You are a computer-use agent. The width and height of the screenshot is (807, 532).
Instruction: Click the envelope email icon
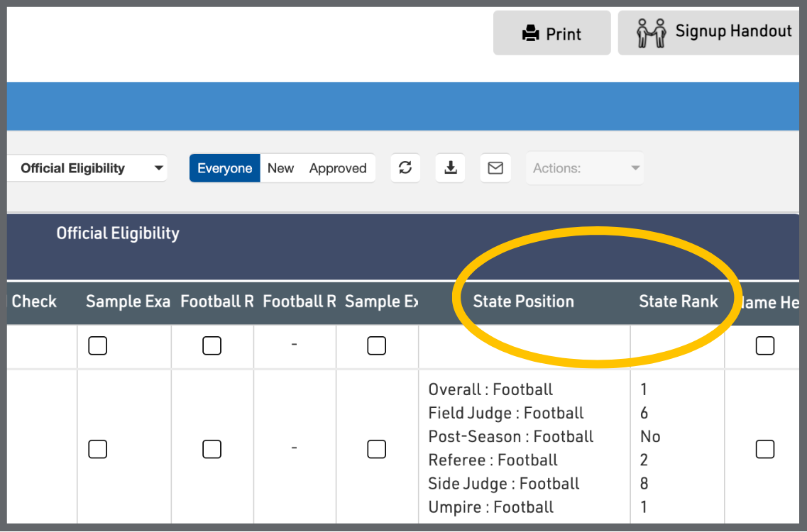coord(495,168)
